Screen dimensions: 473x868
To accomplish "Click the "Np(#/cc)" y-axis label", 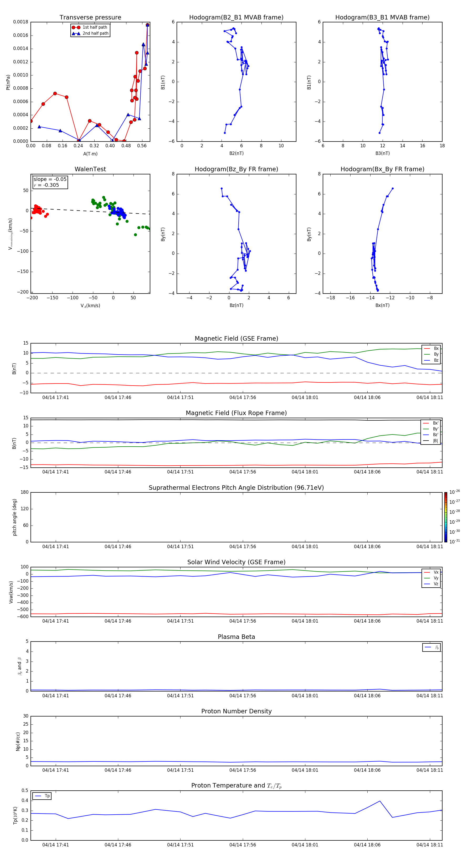I will [18, 741].
